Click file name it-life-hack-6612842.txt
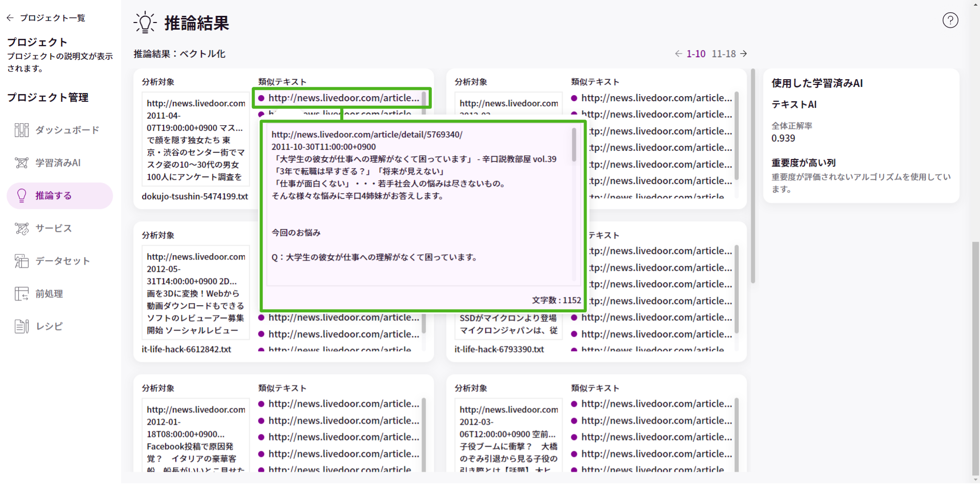Image resolution: width=980 pixels, height=484 pixels. pyautogui.click(x=186, y=349)
